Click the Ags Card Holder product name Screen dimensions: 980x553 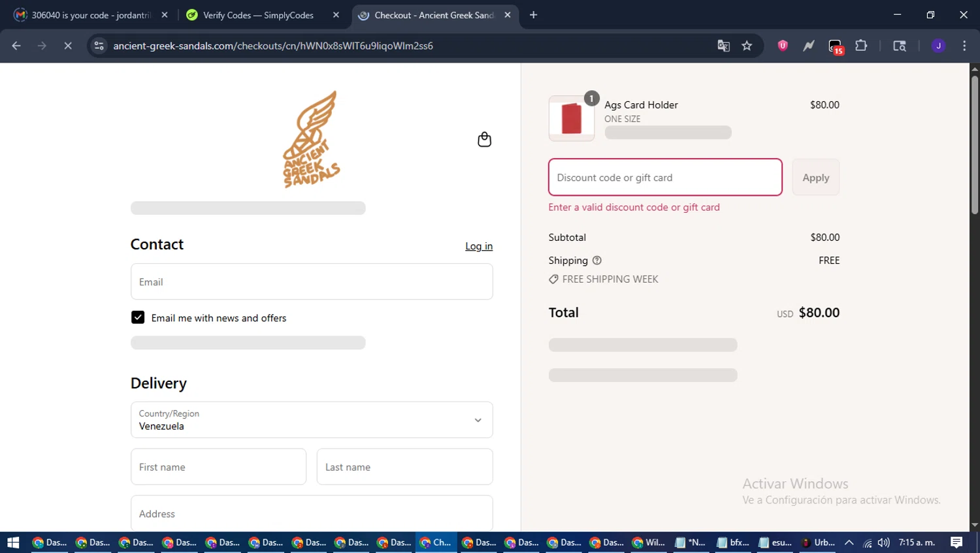[x=641, y=105]
